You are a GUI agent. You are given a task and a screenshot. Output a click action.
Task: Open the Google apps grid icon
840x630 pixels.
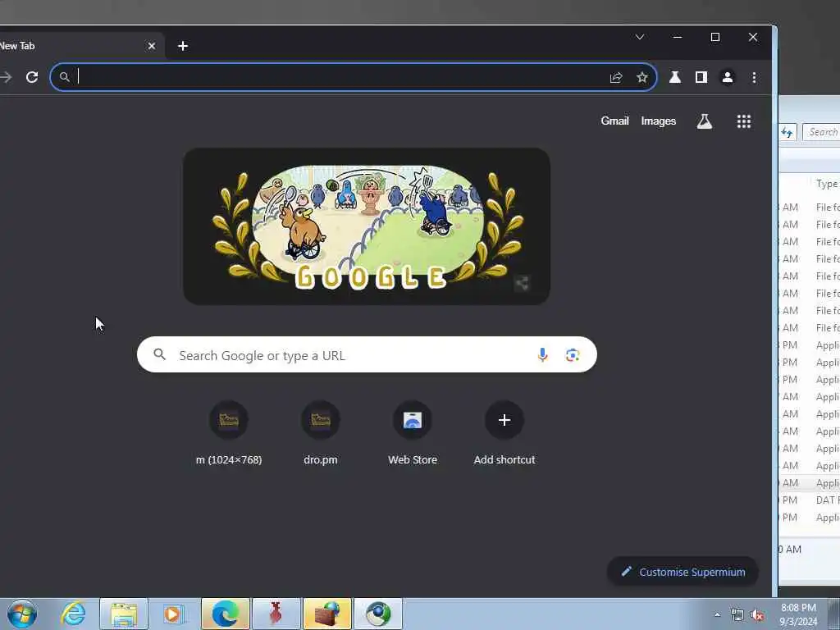743,121
